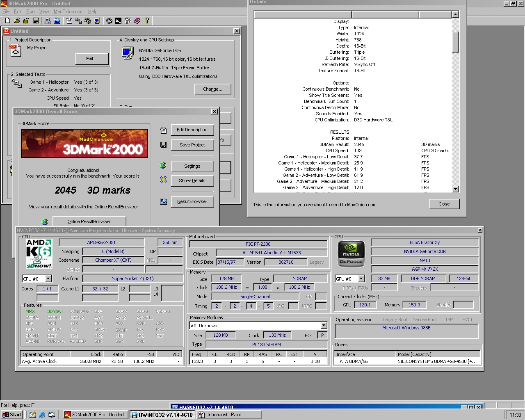Open the GPU #0 selector in HWiNFO
The height and width of the screenshot is (420, 525).
(349, 278)
